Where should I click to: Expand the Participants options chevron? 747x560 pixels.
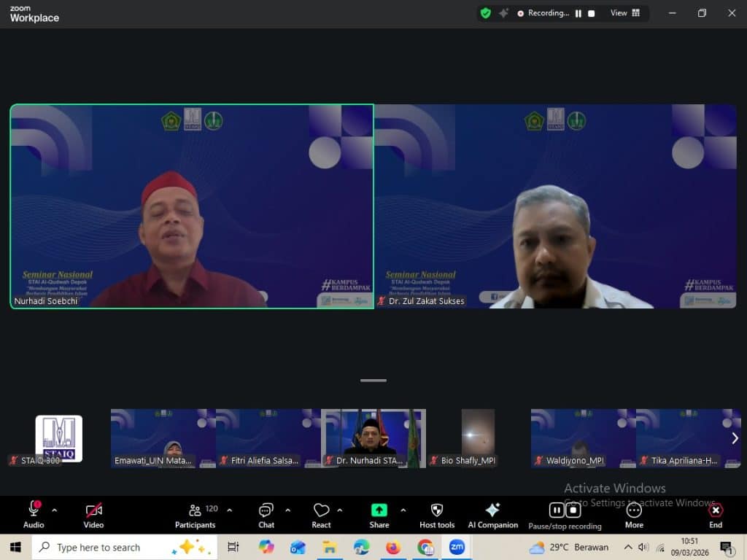coord(230,510)
